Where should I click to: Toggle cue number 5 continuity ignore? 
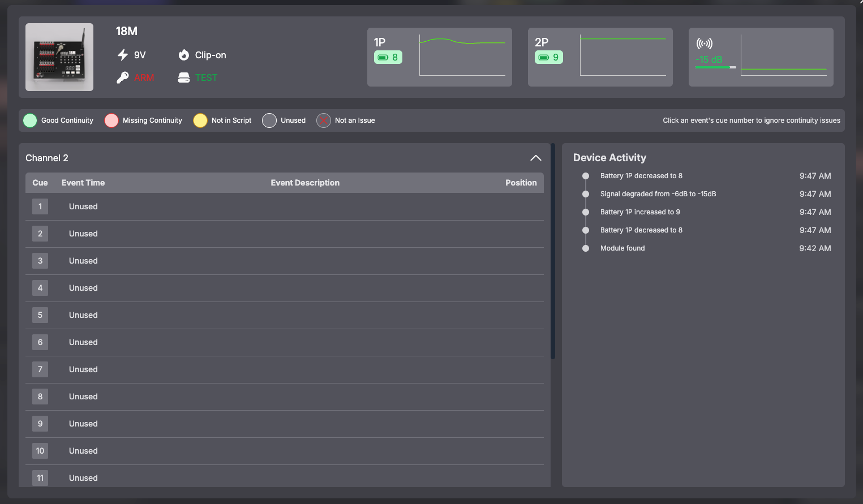click(40, 315)
